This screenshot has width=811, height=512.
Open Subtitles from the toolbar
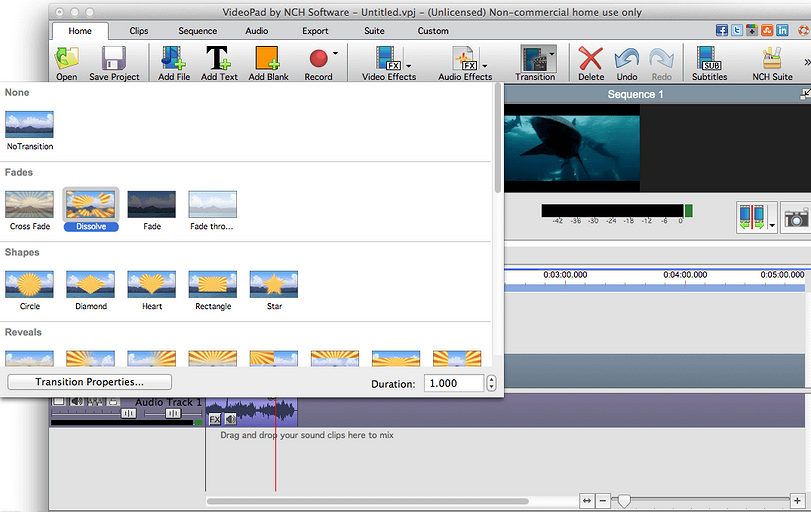709,58
